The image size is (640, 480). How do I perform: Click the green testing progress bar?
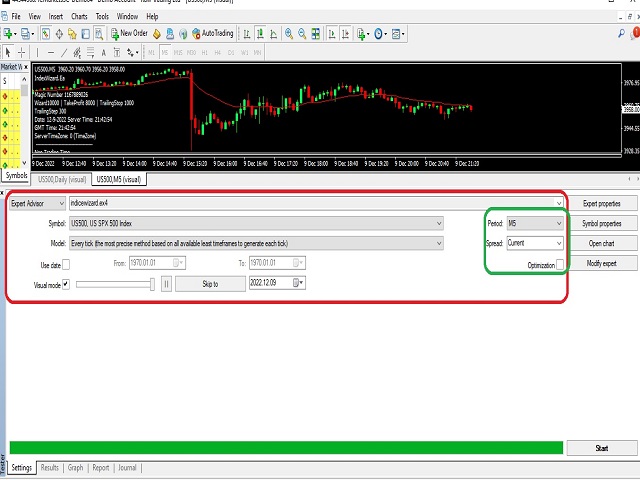[286, 448]
